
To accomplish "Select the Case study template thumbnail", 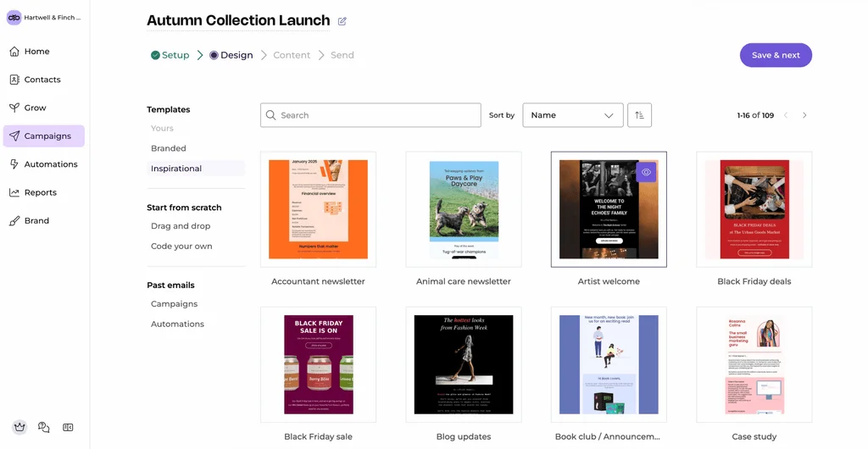I will 754,365.
